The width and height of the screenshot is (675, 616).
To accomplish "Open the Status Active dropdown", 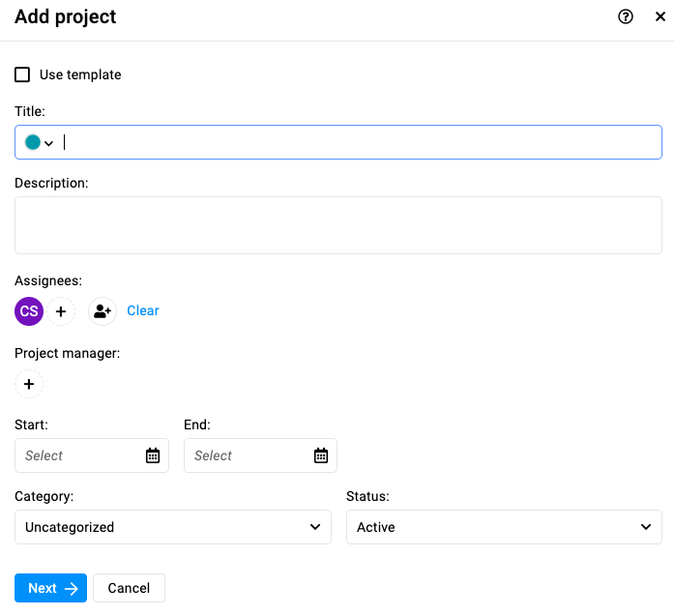I will (504, 527).
